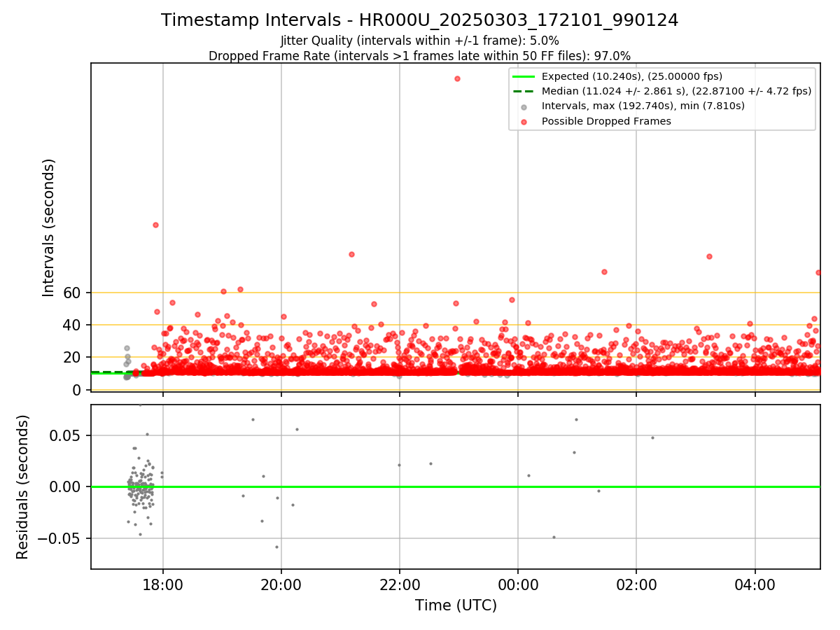840x630 pixels.
Task: Click the 'Intervals, max (192.740s)' legend entry
Action: [x=643, y=106]
